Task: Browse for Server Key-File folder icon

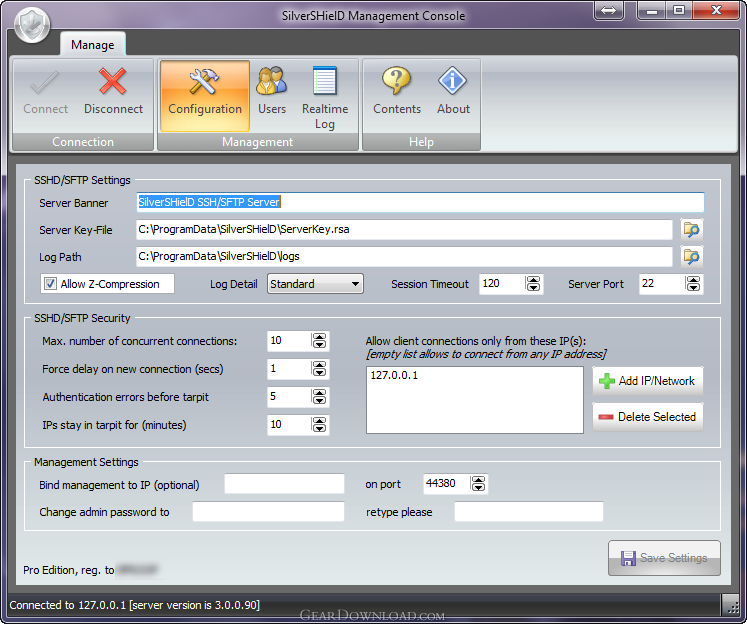Action: pyautogui.click(x=691, y=230)
